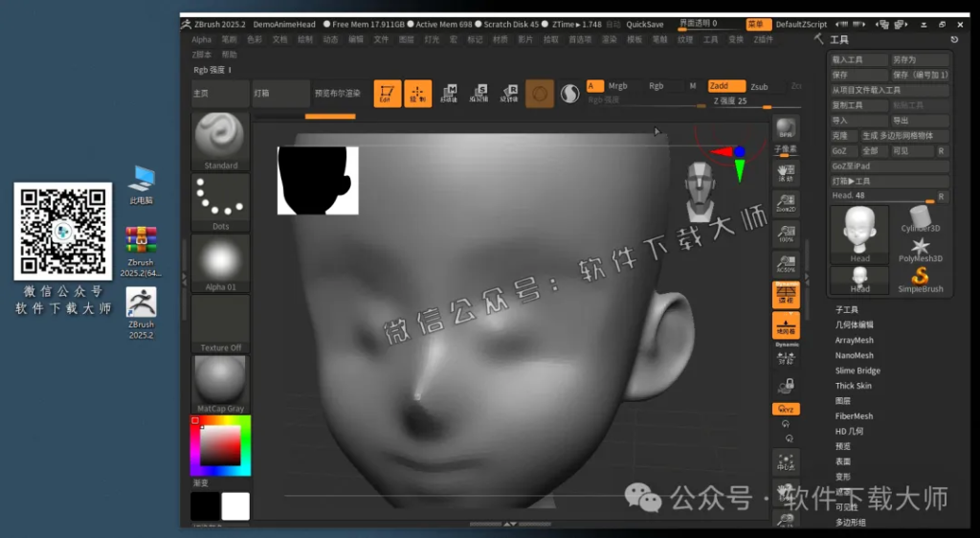Click the 载入工具 button

click(858, 60)
